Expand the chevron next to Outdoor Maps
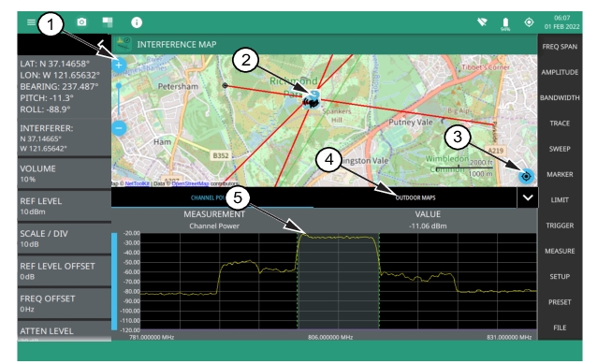 528,197
